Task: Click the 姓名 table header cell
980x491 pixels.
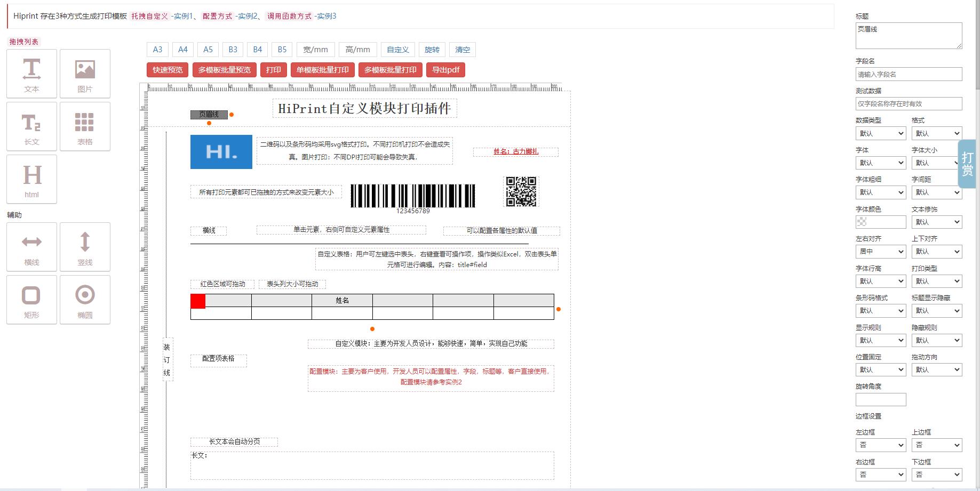Action: [342, 301]
